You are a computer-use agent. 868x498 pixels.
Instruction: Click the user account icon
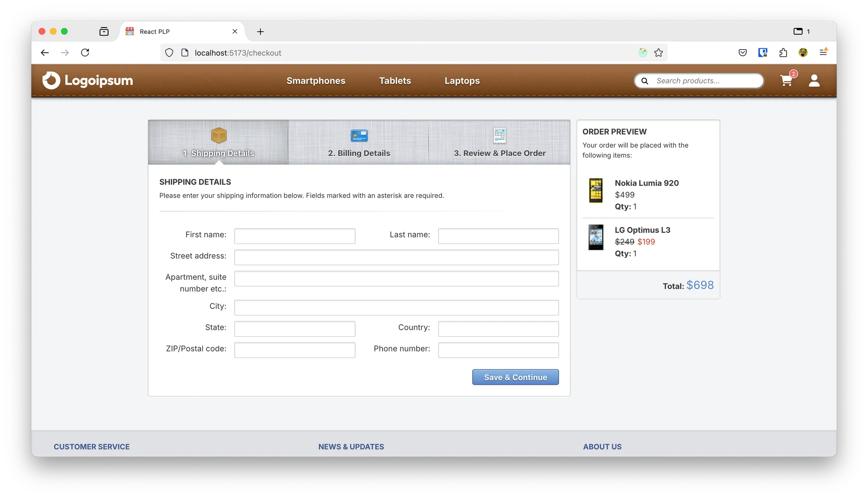[814, 80]
